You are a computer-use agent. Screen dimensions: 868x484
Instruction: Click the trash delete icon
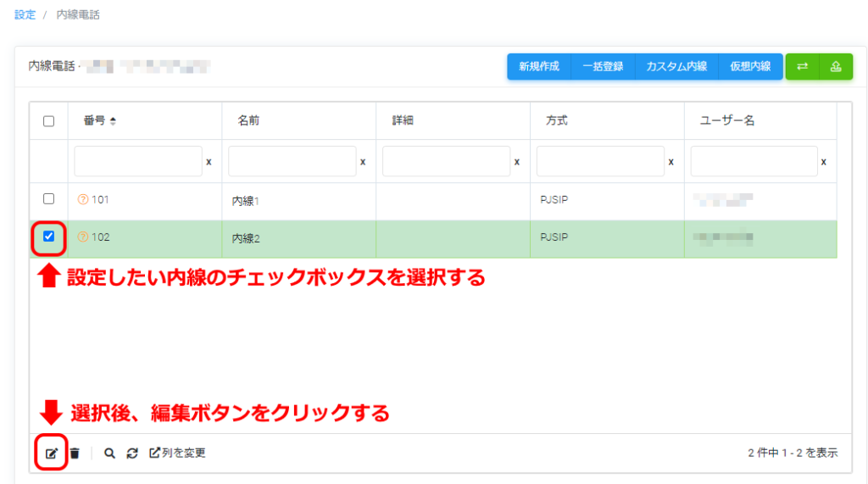point(75,453)
